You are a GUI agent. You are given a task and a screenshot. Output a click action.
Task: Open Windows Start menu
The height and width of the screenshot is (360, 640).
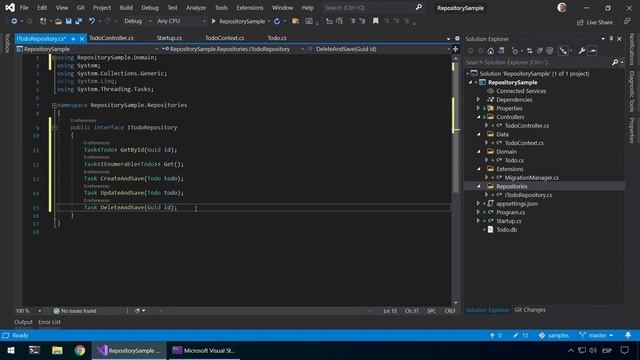tap(11, 351)
